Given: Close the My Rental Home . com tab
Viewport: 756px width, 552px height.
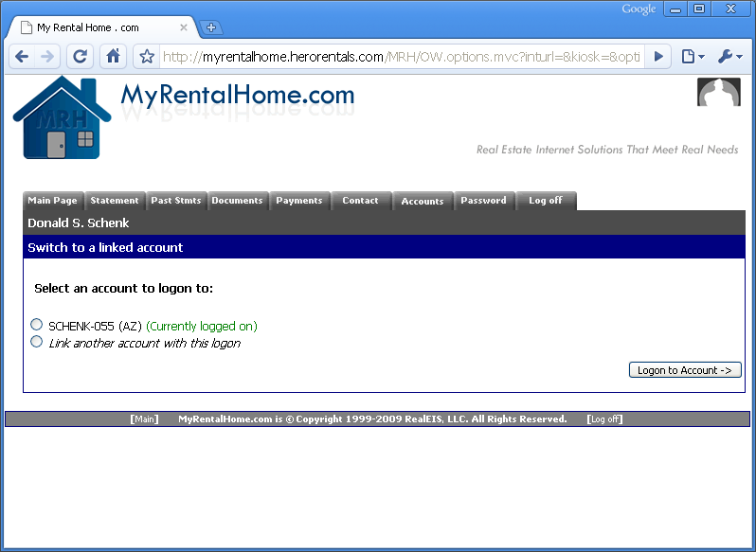Looking at the screenshot, I should pyautogui.click(x=184, y=27).
